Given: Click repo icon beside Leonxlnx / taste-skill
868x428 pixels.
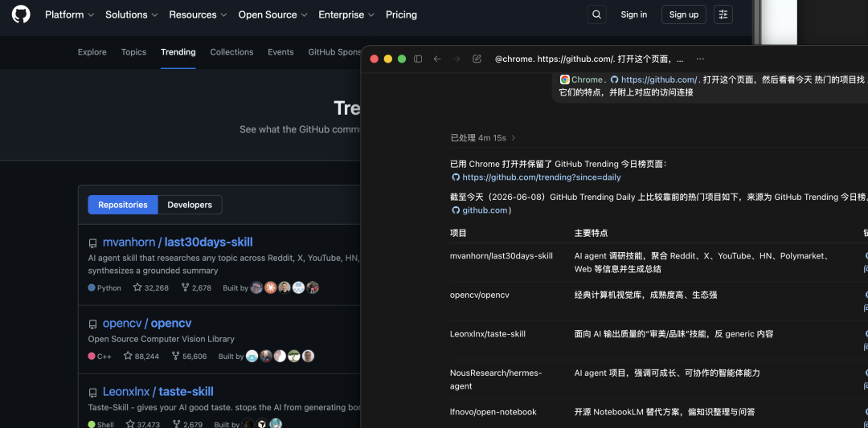Looking at the screenshot, I should 93,393.
